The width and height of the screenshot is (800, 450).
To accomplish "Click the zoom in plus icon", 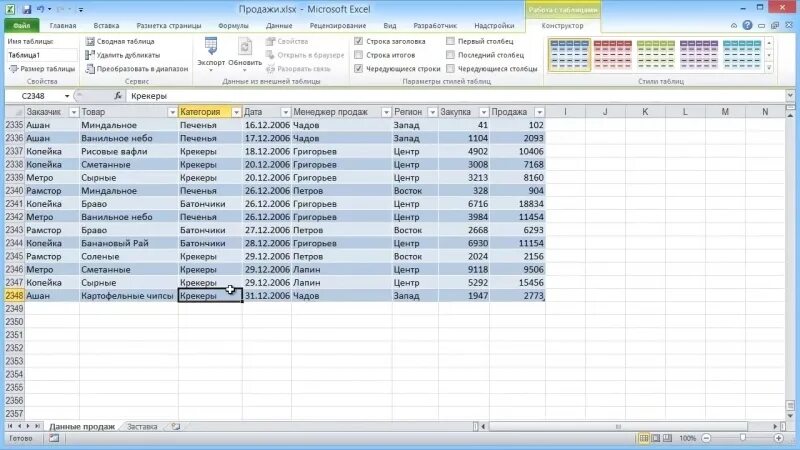I will [x=779, y=438].
